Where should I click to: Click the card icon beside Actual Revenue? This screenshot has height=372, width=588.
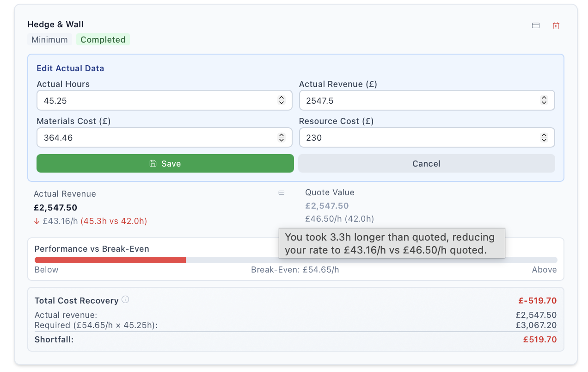[281, 192]
